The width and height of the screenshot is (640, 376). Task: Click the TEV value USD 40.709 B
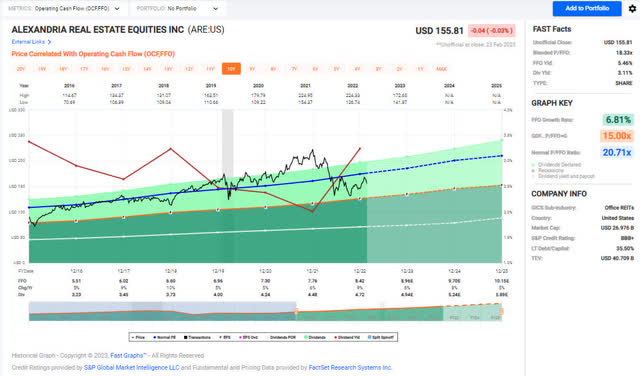(x=617, y=258)
